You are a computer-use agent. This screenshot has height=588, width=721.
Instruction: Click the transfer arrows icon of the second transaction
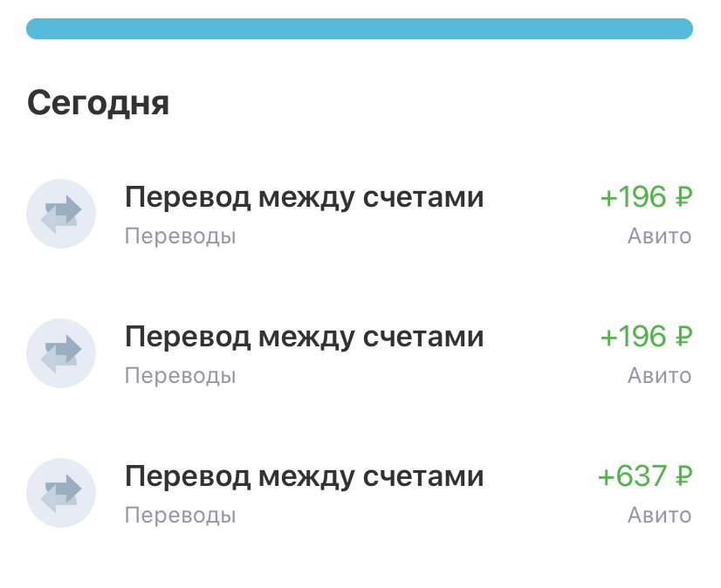61,353
